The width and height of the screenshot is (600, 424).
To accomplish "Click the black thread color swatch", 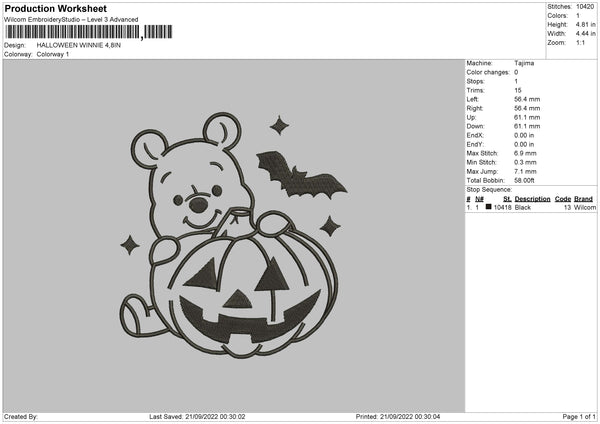I will point(488,207).
